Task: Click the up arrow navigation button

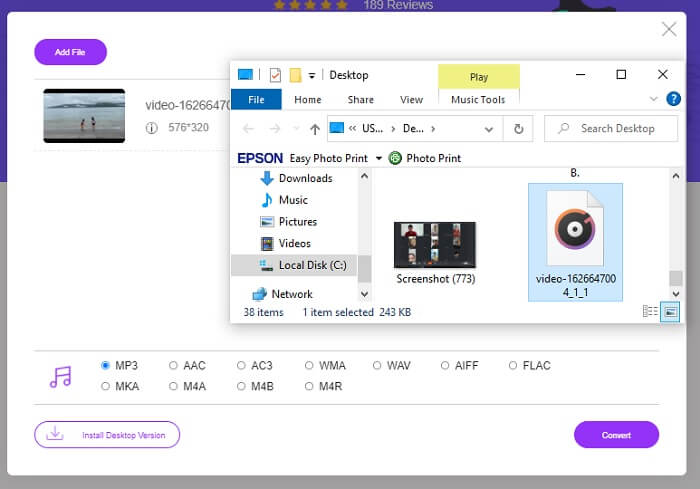Action: pos(315,128)
